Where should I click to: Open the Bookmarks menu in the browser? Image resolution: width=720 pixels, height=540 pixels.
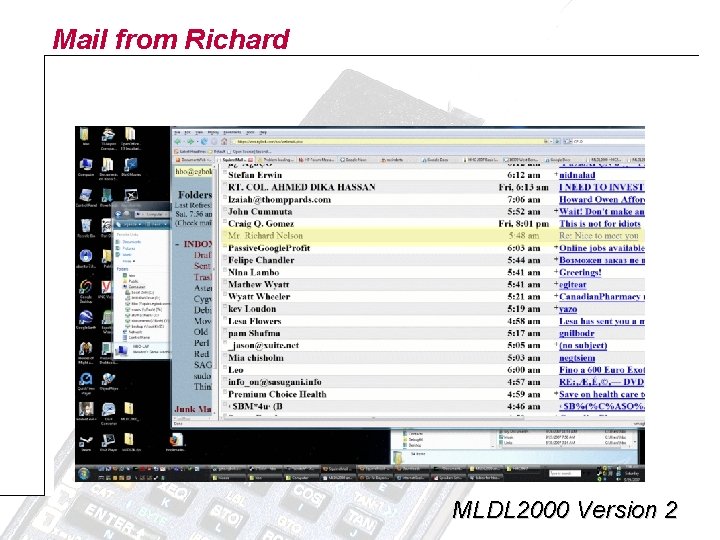232,132
